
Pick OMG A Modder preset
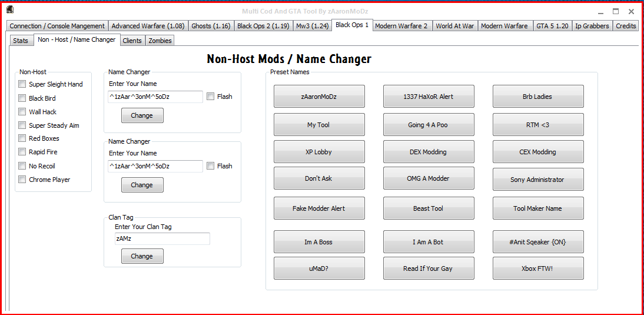tap(429, 178)
